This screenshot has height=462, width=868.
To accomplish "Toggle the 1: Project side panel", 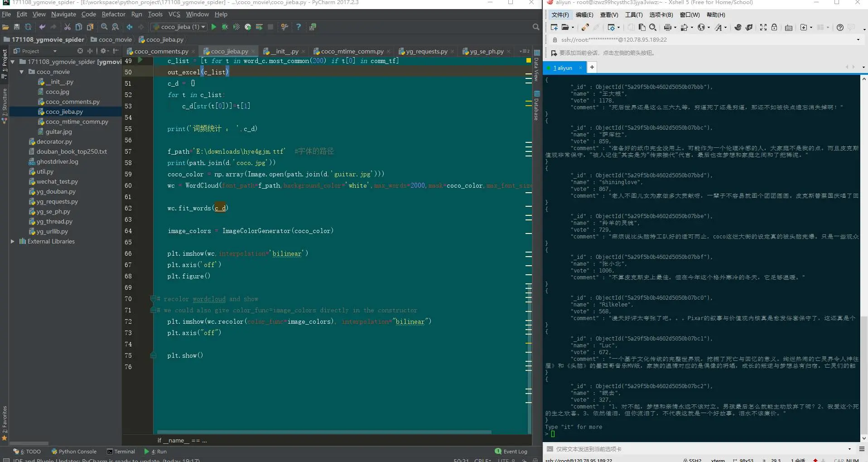I will [5, 63].
